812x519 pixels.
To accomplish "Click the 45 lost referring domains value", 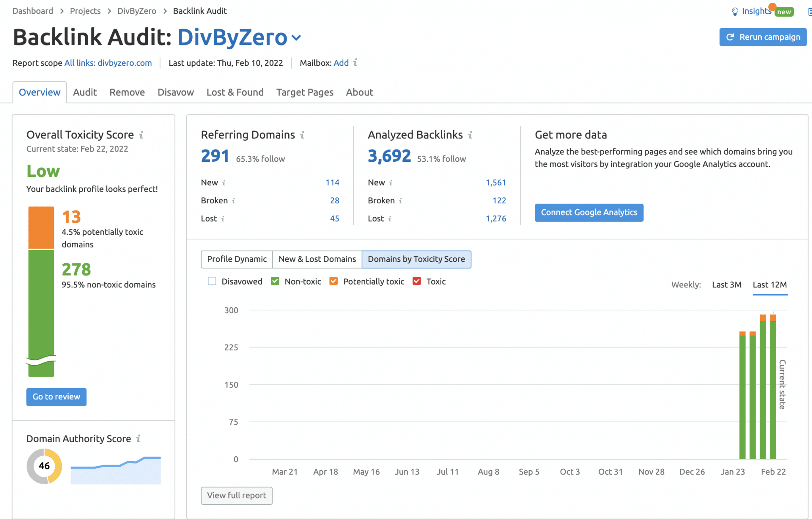I will 335,218.
